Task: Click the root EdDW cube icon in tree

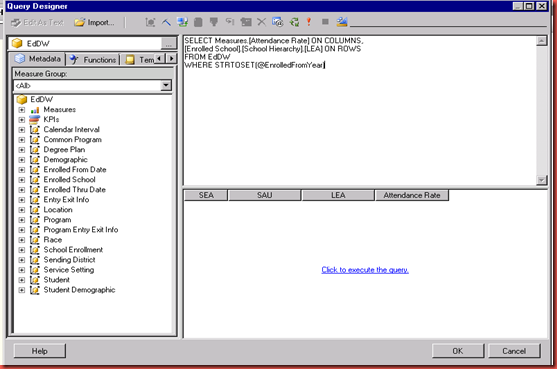Action: point(22,99)
